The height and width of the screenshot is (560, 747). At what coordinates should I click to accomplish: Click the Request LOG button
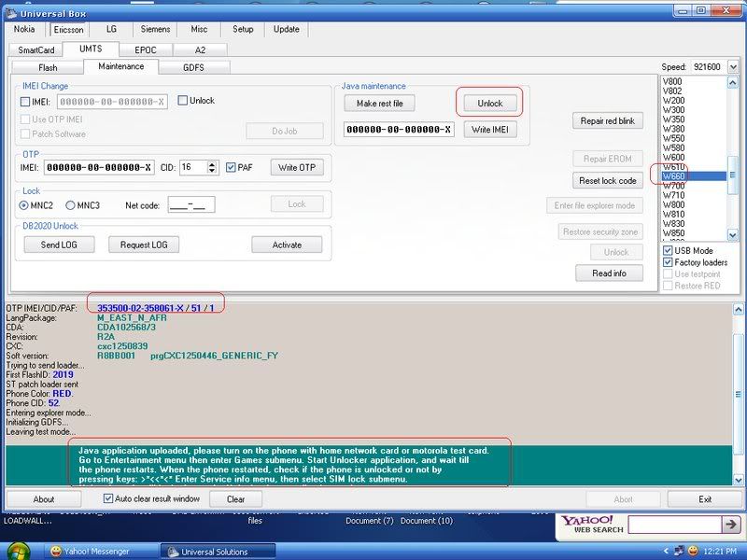point(144,245)
